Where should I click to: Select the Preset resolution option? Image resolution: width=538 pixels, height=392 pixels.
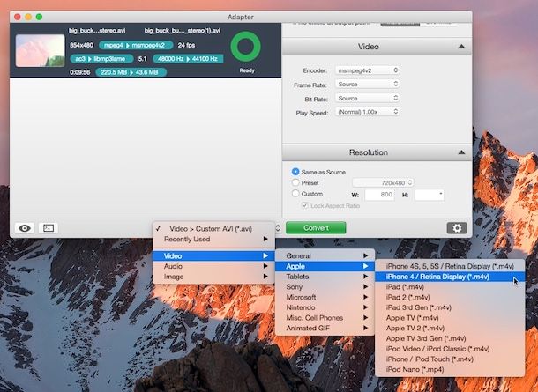(295, 182)
